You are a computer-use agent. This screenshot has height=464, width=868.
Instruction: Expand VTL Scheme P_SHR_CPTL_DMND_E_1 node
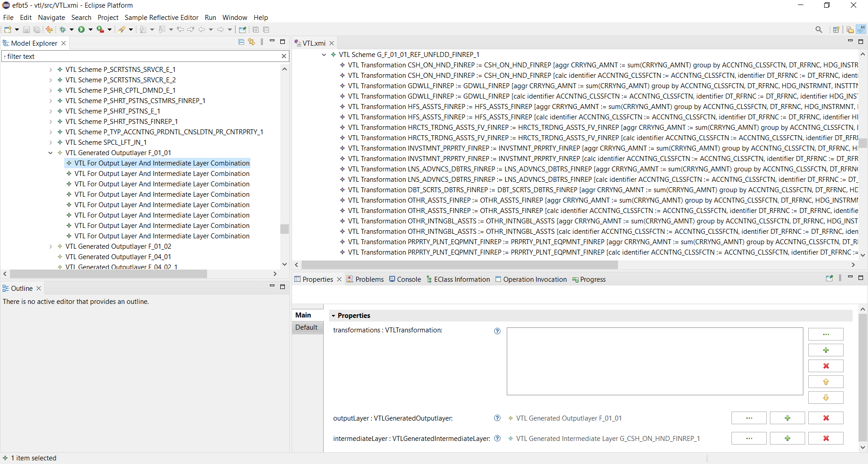click(51, 90)
